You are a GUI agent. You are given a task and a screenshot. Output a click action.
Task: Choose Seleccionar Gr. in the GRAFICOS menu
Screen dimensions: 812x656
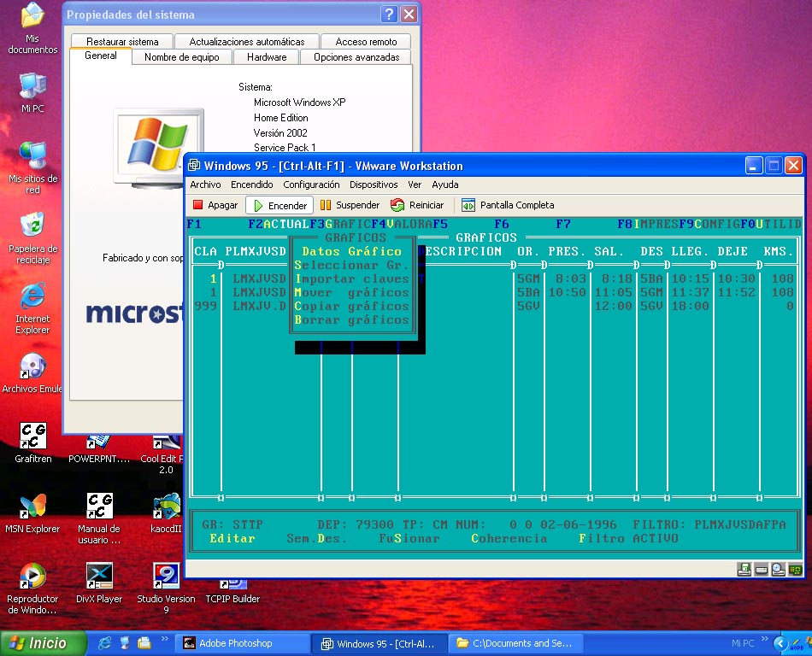point(352,266)
